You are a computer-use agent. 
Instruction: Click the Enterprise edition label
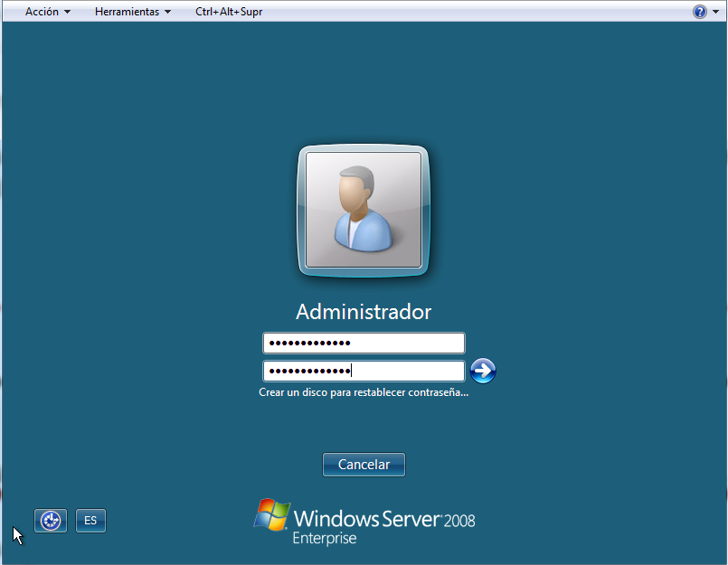coord(324,539)
